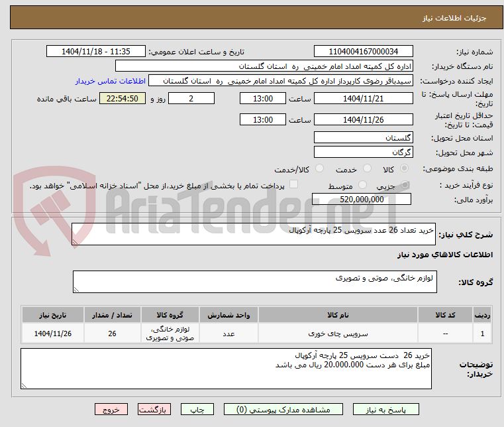The width and height of the screenshot is (504, 427).
Task: Click the financial estimate field 520,000,000
Action: click(362, 199)
